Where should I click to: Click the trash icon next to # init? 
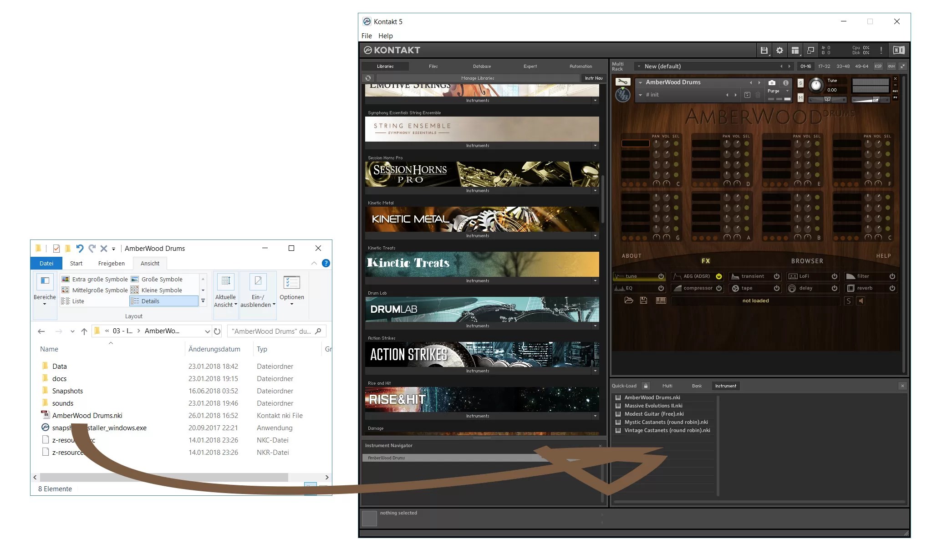[x=758, y=95]
